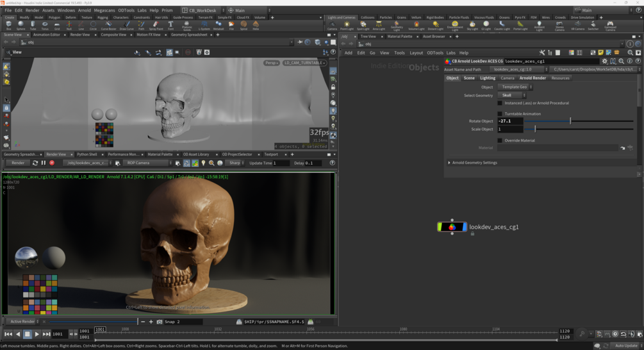Open the Select Geometry Skull dropdown
644x350 pixels.
(511, 95)
